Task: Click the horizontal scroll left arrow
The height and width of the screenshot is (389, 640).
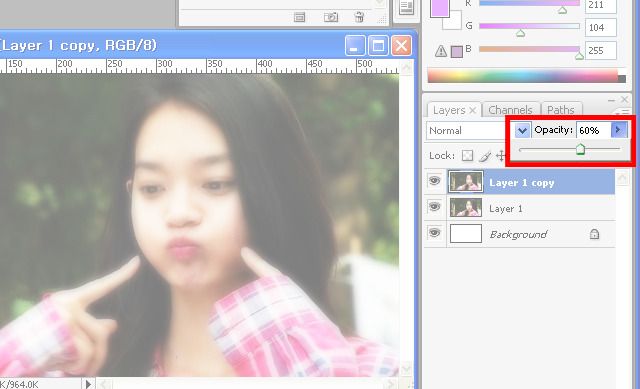Action: click(x=104, y=384)
